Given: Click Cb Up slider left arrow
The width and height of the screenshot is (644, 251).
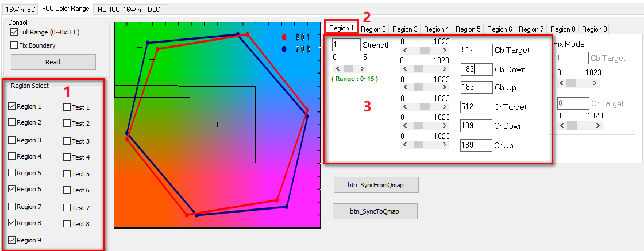Looking at the screenshot, I should pyautogui.click(x=406, y=87).
